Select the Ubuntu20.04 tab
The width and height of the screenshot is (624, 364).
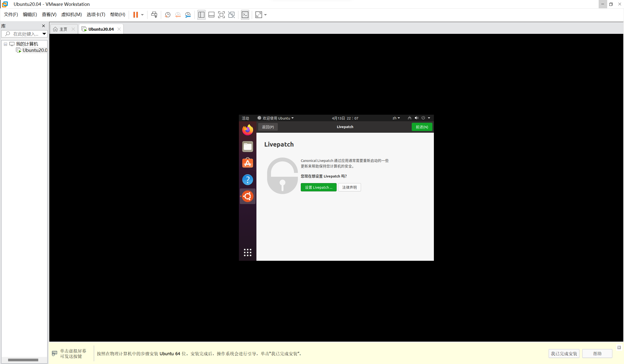[101, 29]
